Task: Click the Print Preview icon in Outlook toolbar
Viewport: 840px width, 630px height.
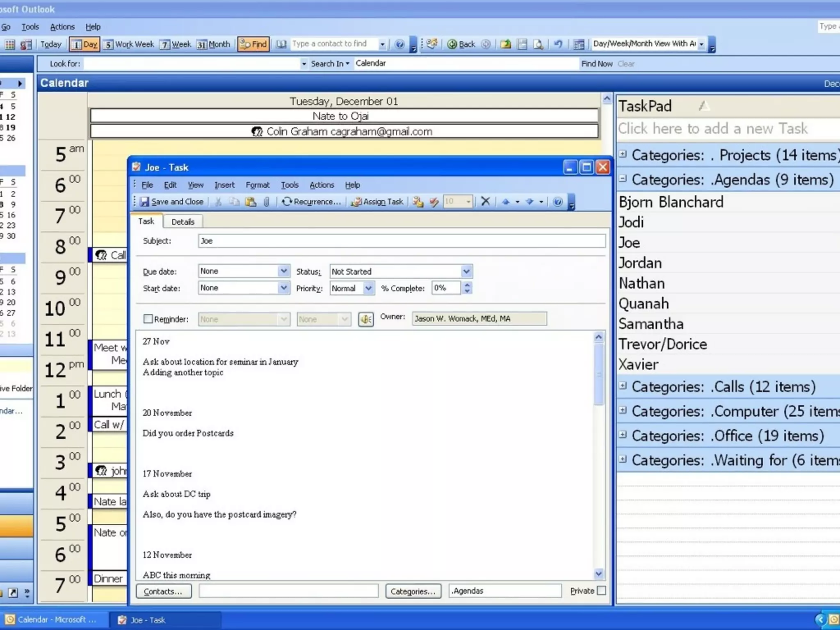Action: point(539,44)
